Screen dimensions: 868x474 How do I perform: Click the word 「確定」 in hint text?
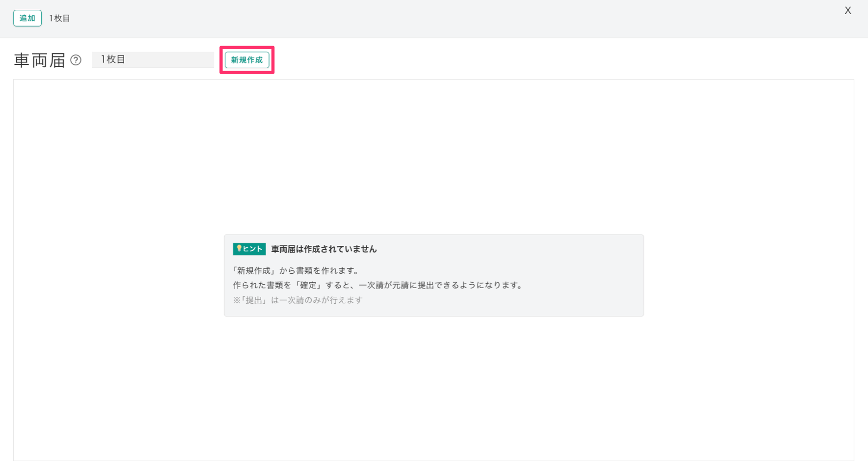(308, 285)
